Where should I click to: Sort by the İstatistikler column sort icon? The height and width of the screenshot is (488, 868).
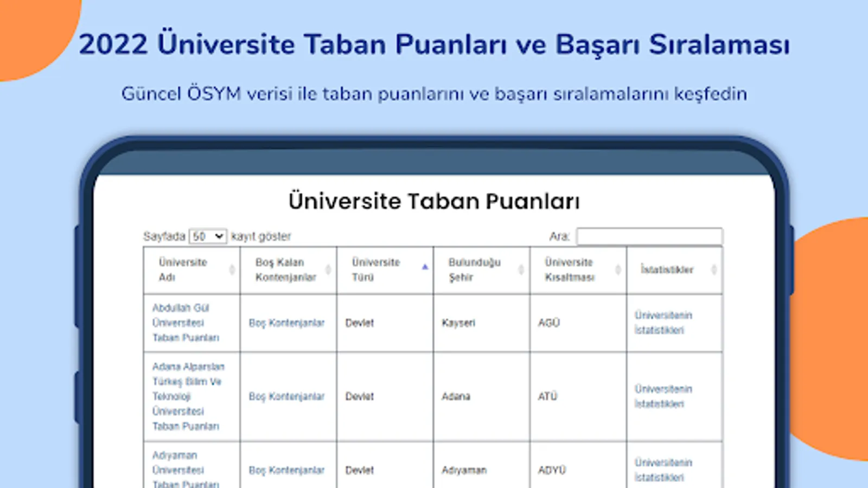tap(714, 269)
